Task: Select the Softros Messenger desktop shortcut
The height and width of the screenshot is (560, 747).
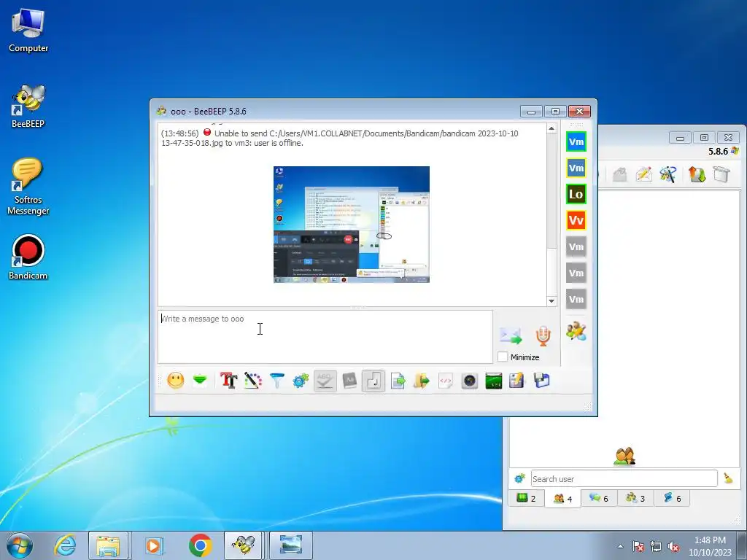Action: [28, 187]
